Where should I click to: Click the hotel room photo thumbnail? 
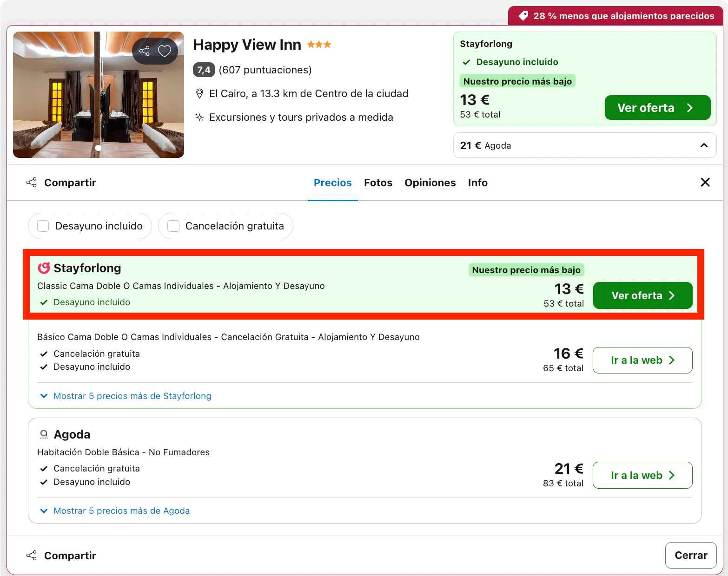click(x=99, y=95)
